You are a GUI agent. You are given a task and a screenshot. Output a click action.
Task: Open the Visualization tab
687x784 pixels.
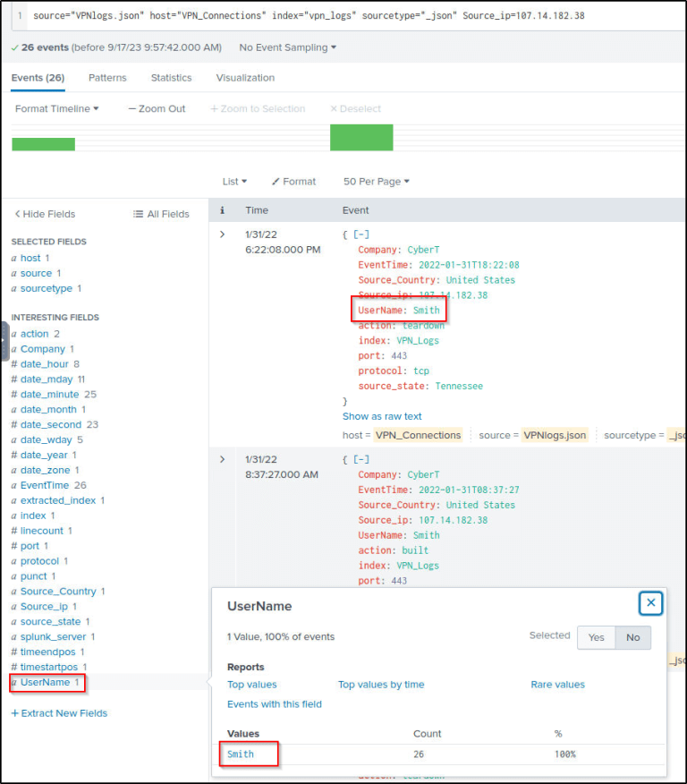[x=245, y=78]
